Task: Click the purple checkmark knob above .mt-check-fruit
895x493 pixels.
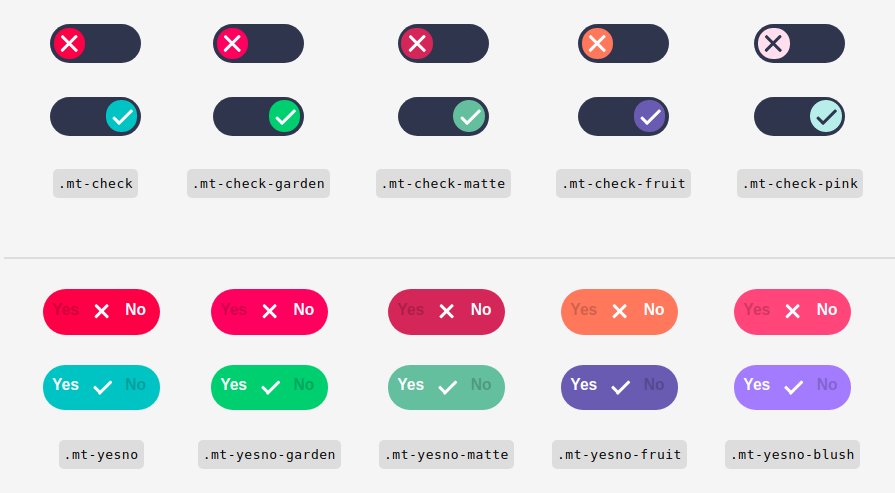Action: click(650, 116)
